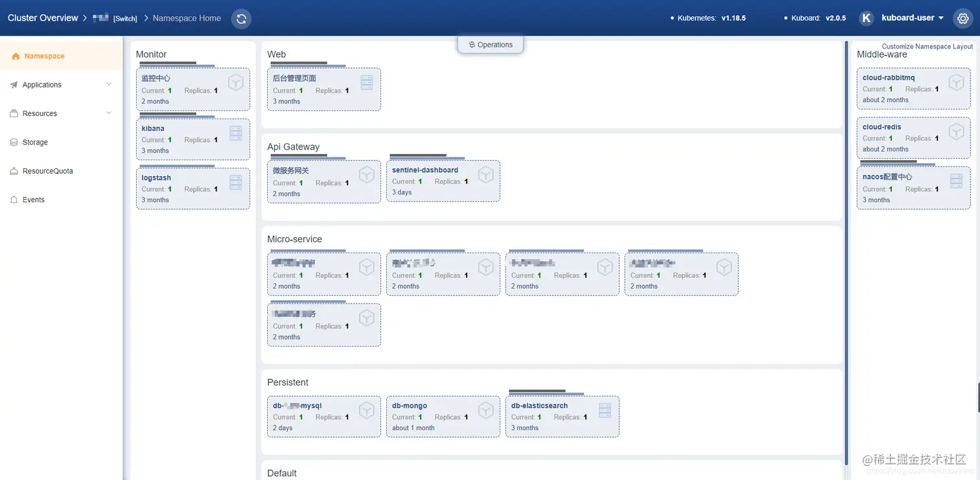
Task: Click the cube icon on sentinel-dashboard card
Action: pos(486,174)
